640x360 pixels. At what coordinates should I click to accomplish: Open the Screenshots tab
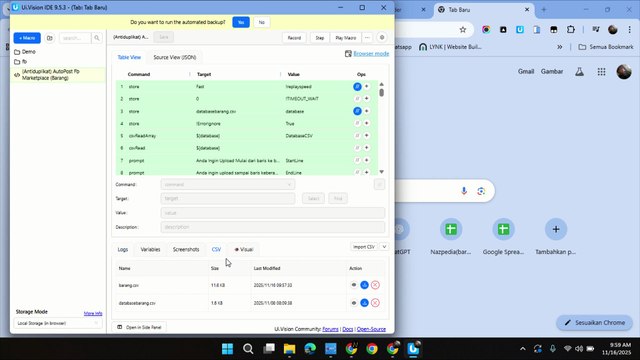pyautogui.click(x=186, y=249)
